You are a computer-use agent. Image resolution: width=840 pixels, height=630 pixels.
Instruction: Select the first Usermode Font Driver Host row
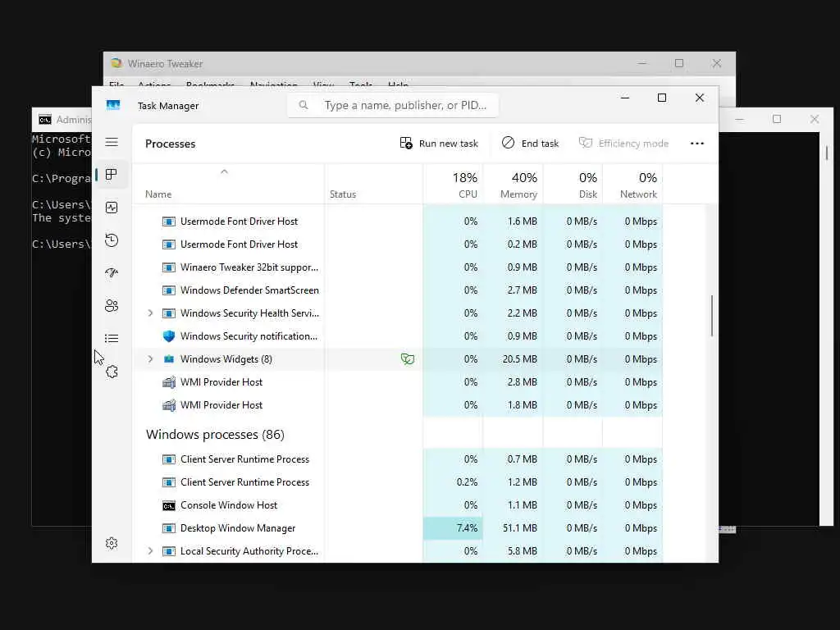tap(398, 221)
